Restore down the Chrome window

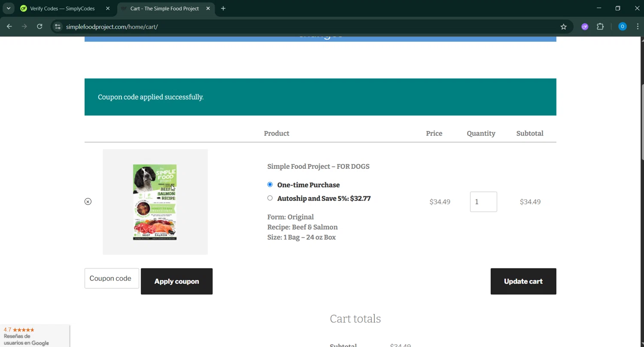click(x=618, y=8)
